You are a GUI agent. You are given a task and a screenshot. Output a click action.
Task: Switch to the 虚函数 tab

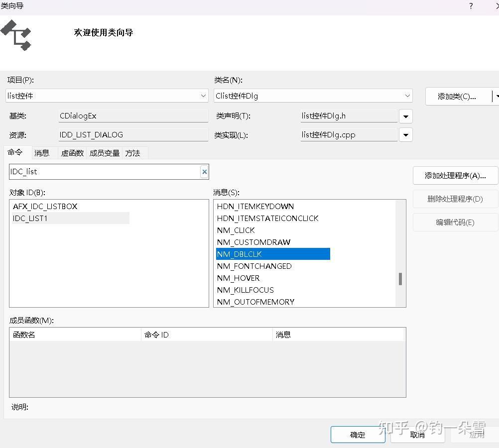(x=72, y=153)
